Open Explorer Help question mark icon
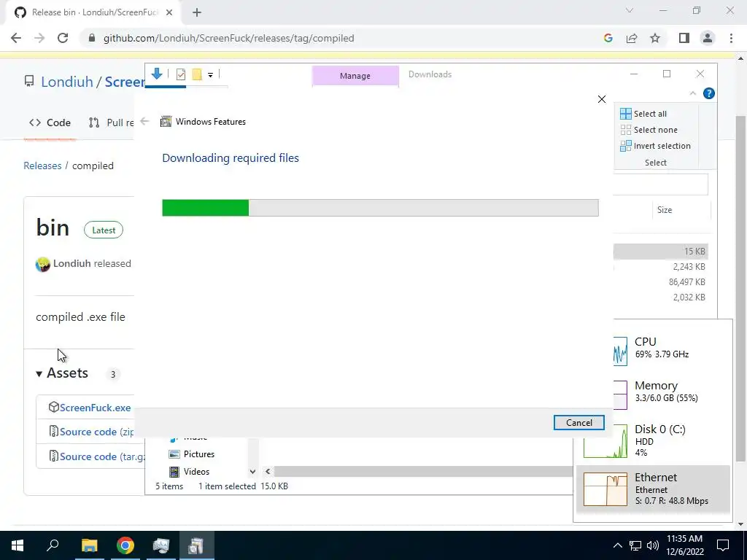The height and width of the screenshot is (560, 747). [709, 93]
